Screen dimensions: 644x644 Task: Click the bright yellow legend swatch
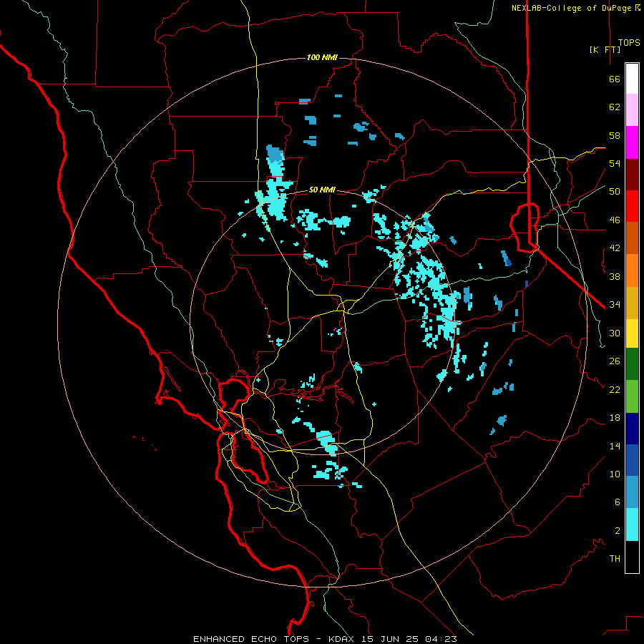point(632,333)
